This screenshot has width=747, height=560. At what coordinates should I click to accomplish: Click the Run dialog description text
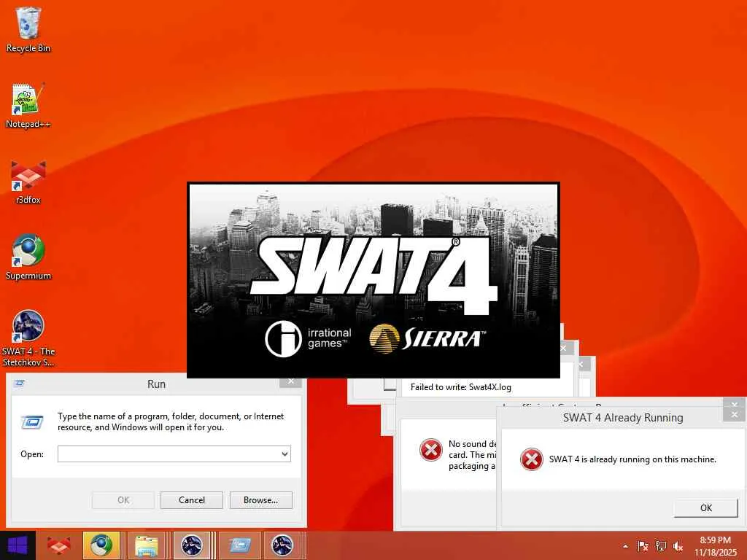click(x=171, y=422)
